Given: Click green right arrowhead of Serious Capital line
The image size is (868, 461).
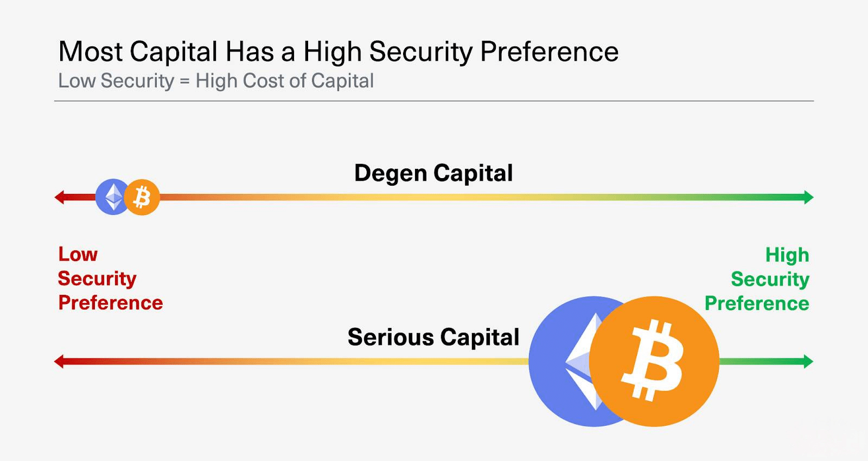Looking at the screenshot, I should click(x=808, y=361).
